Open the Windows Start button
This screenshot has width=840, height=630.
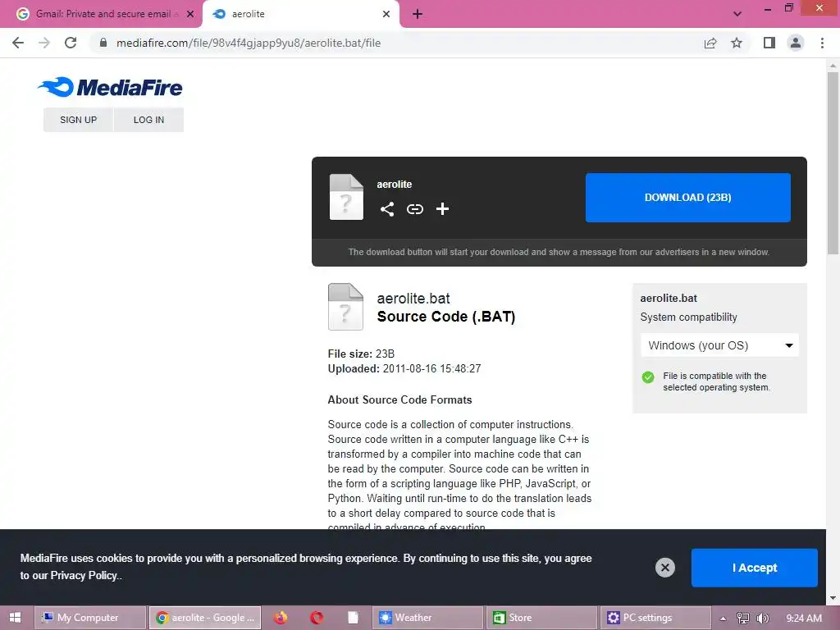(x=15, y=618)
